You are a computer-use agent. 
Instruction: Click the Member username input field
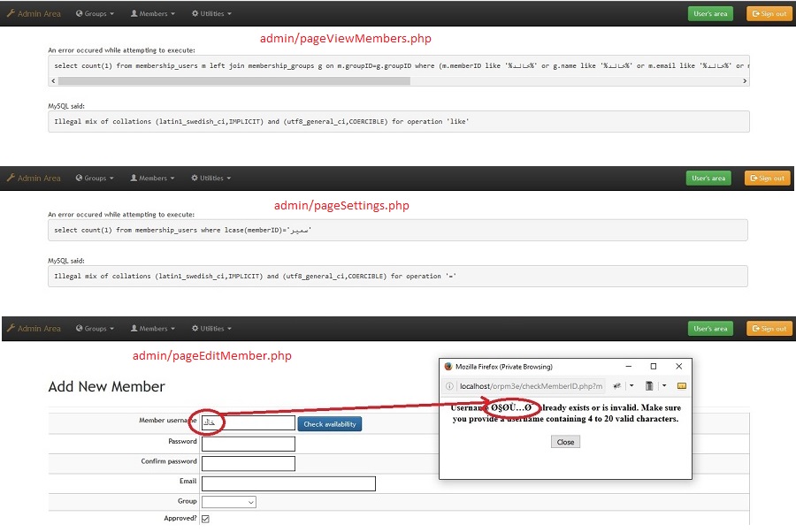[x=249, y=423]
